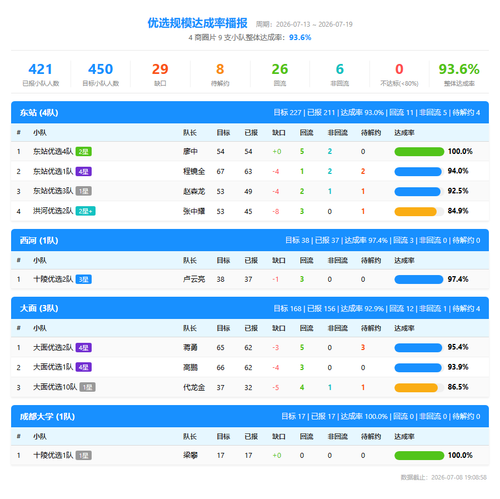This screenshot has height=499, width=500.
Task: Click the 数据截止 timestamp in the footer
Action: [x=444, y=477]
